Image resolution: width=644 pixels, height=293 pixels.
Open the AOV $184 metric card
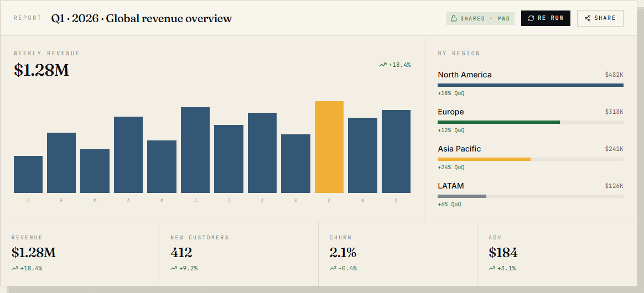557,254
